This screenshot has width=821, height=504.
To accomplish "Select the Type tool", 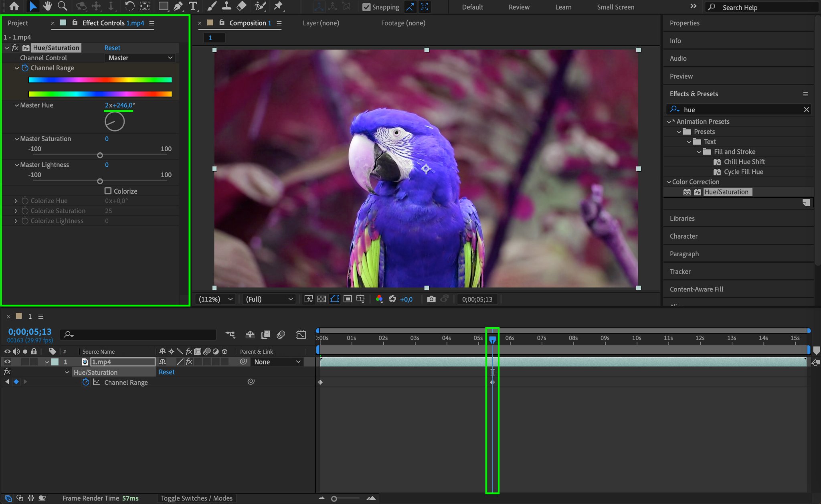I will point(193,6).
